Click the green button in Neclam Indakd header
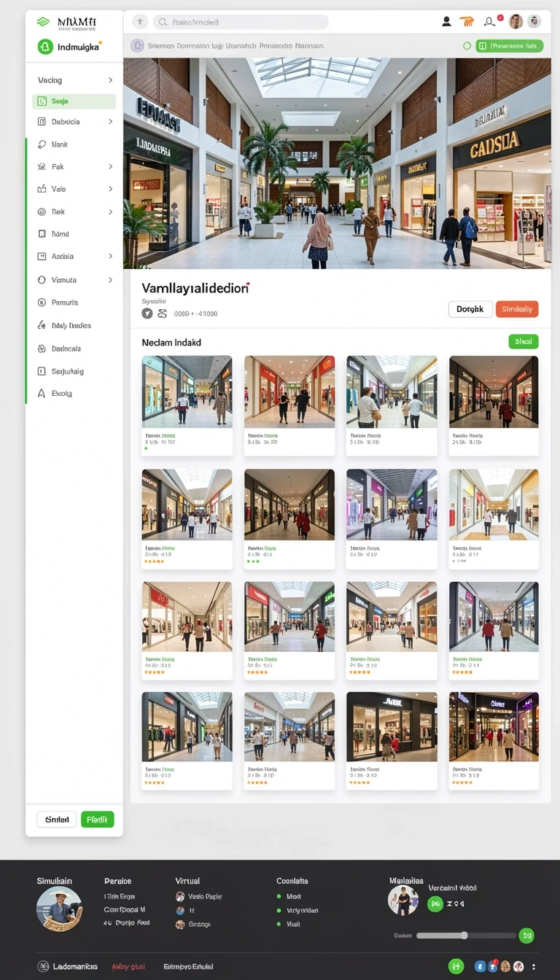The height and width of the screenshot is (980, 560). click(x=523, y=341)
